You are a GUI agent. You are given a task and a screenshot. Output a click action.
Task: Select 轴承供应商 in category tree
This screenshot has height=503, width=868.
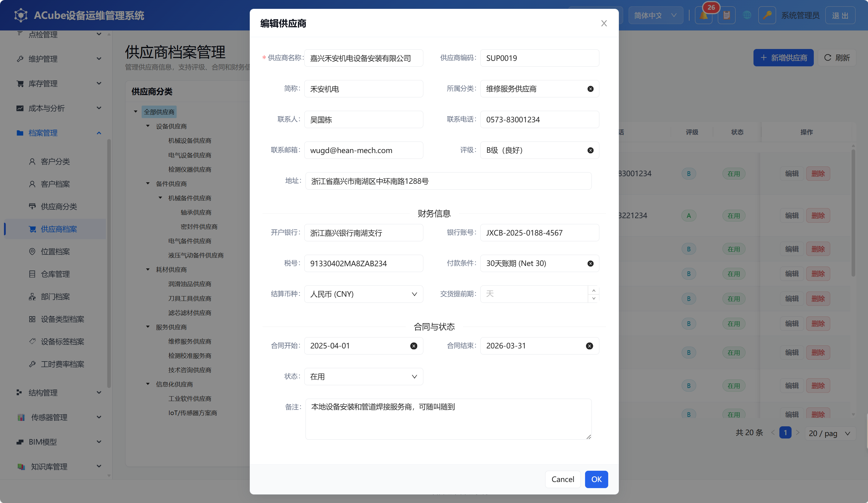point(196,213)
